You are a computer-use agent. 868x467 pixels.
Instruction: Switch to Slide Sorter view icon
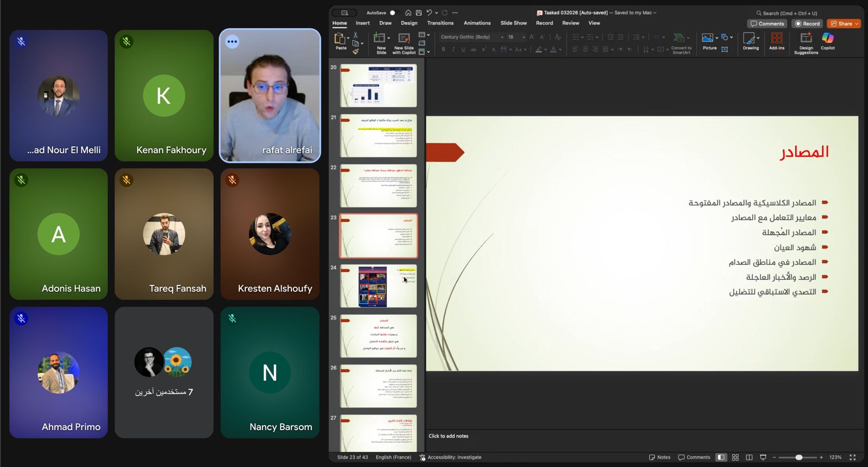coord(735,457)
